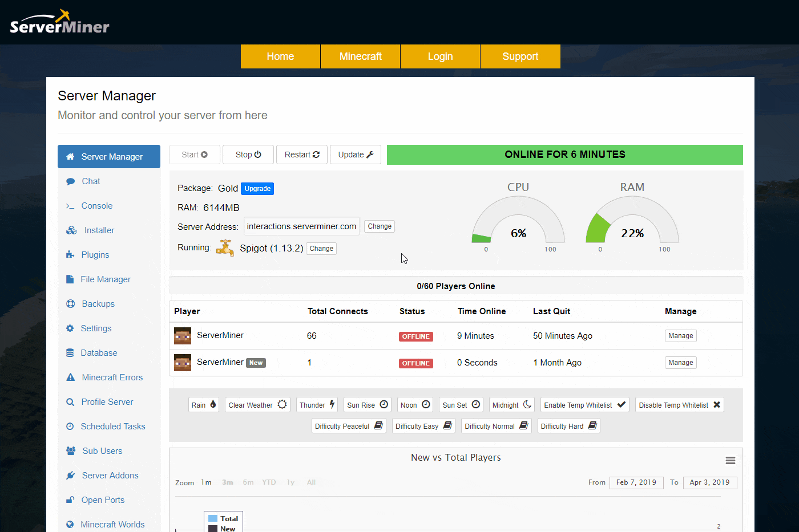The width and height of the screenshot is (799, 532).
Task: Set the weather to Rain
Action: 204,405
